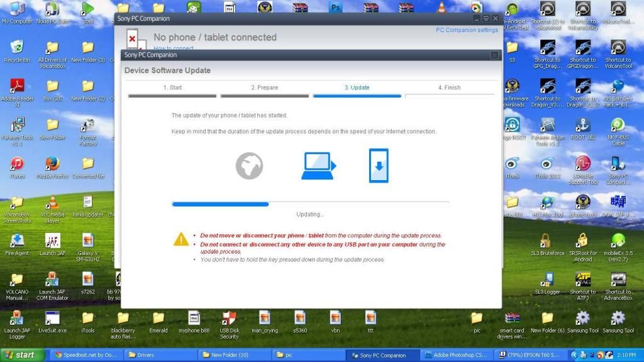
Task: Click the Windows start button
Action: (x=22, y=355)
